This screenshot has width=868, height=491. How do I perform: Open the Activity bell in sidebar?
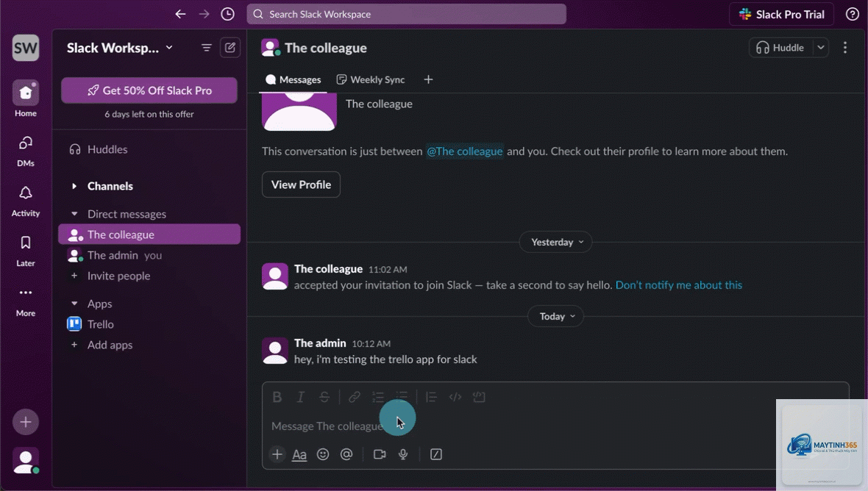tap(26, 201)
